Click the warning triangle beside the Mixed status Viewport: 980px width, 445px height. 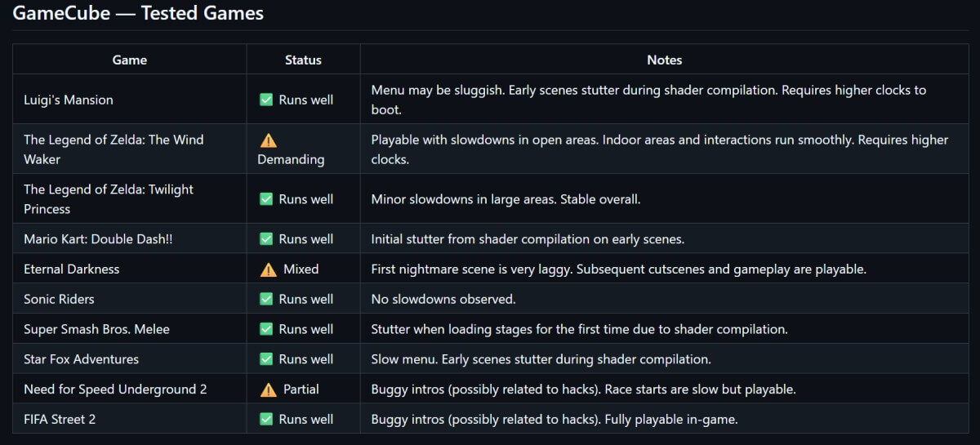pos(268,269)
